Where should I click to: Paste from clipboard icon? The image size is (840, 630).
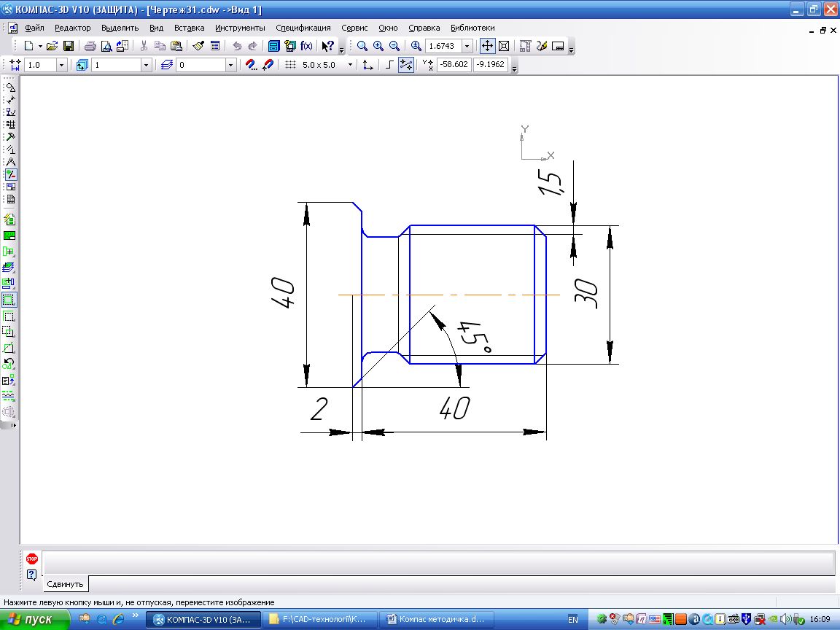176,46
